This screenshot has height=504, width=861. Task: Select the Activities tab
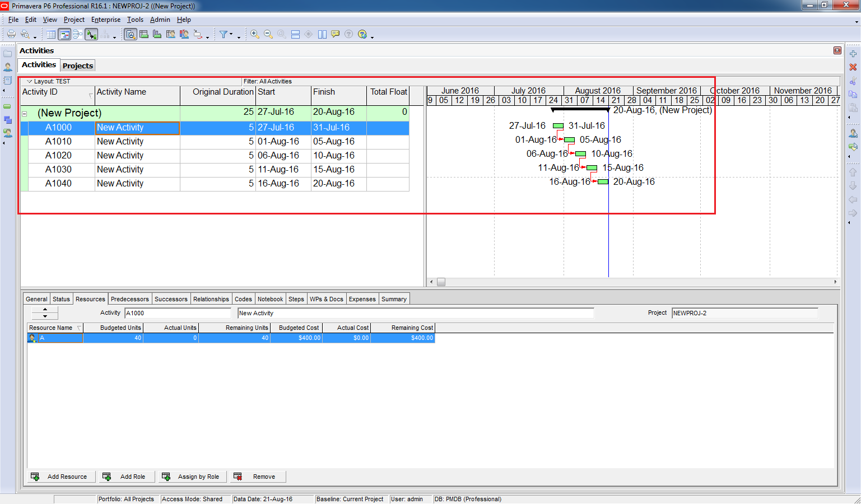39,65
